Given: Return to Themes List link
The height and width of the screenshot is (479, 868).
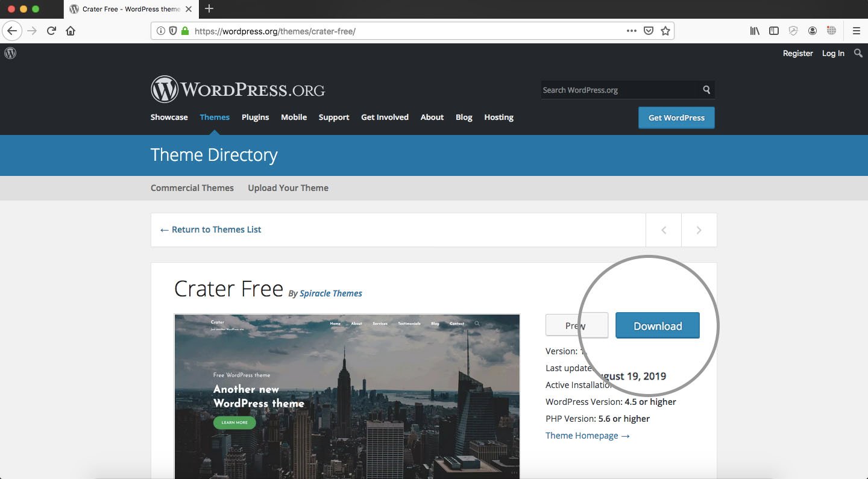Looking at the screenshot, I should [210, 230].
